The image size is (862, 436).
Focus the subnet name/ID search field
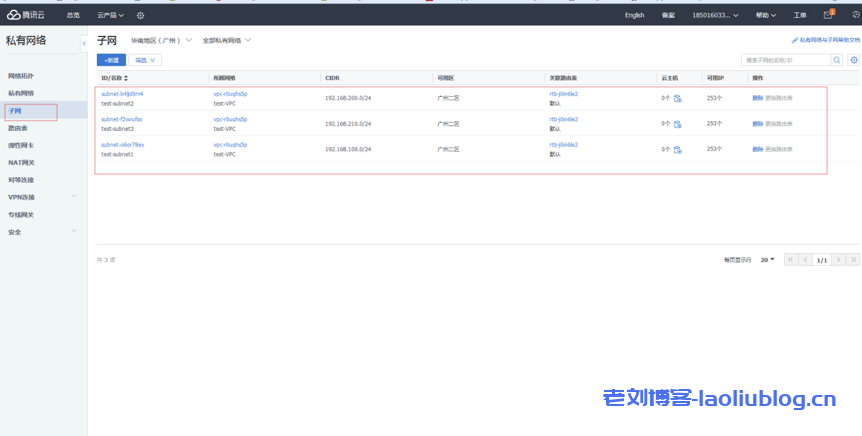pyautogui.click(x=786, y=60)
